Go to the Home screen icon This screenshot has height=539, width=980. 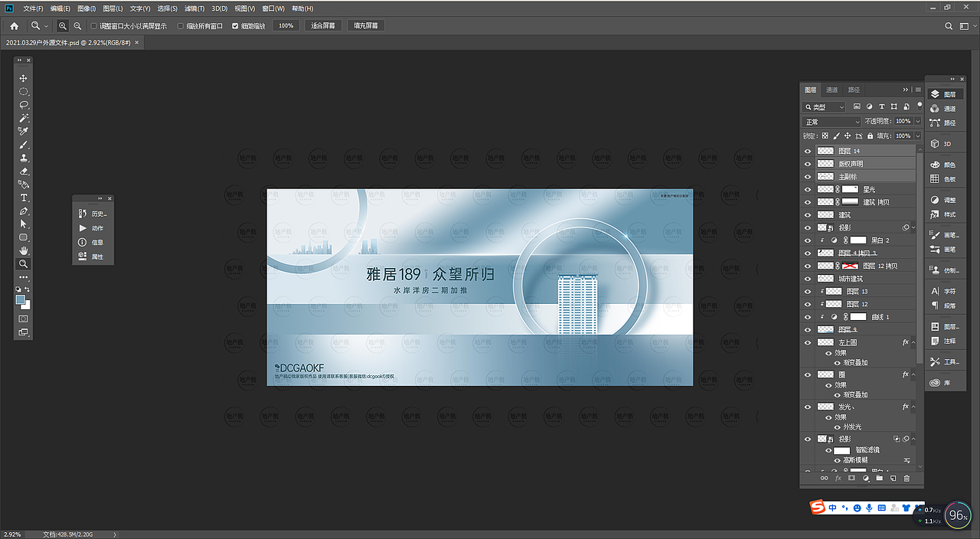click(14, 25)
